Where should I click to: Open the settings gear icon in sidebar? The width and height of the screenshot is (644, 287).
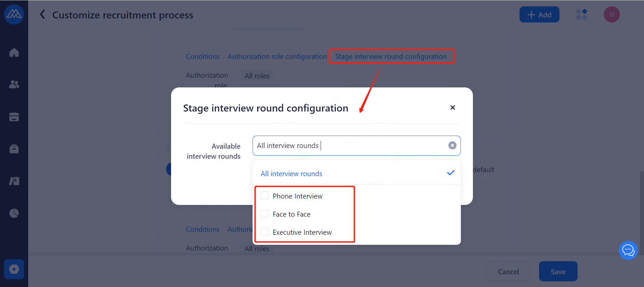(14, 269)
